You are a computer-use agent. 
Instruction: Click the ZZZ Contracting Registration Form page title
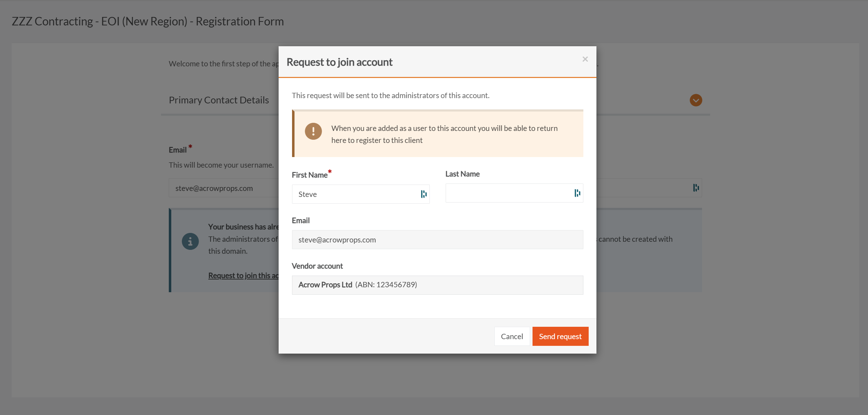click(148, 21)
